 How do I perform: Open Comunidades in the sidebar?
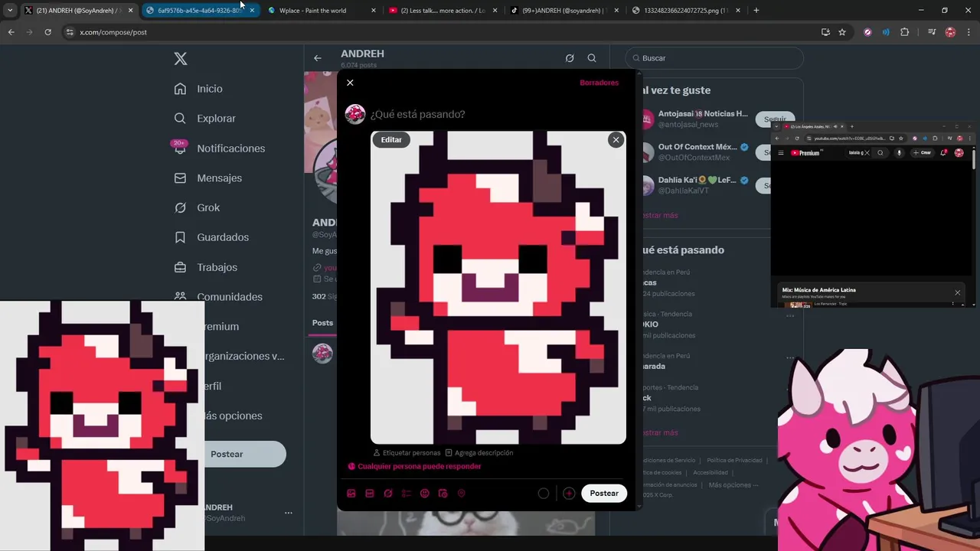(218, 297)
